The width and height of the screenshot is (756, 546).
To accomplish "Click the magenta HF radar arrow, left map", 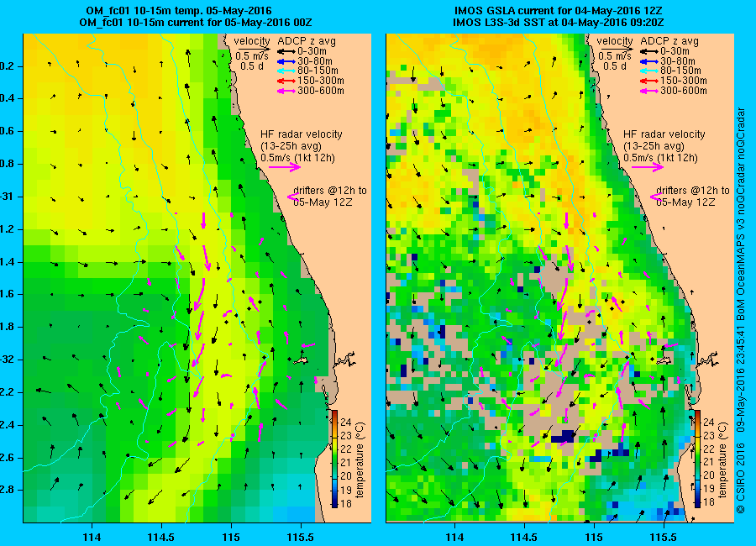I will pos(285,167).
